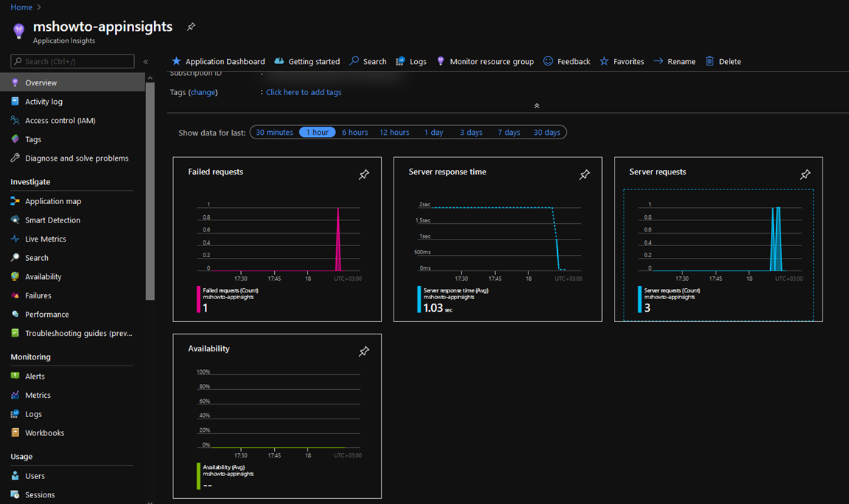Click the Monitor resource group button
The height and width of the screenshot is (504, 849).
coord(485,61)
